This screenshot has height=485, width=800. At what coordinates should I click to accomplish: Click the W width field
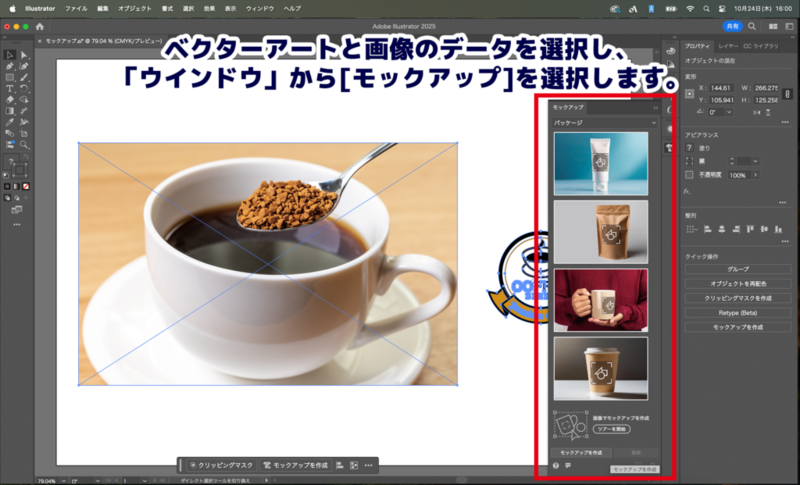tap(765, 88)
